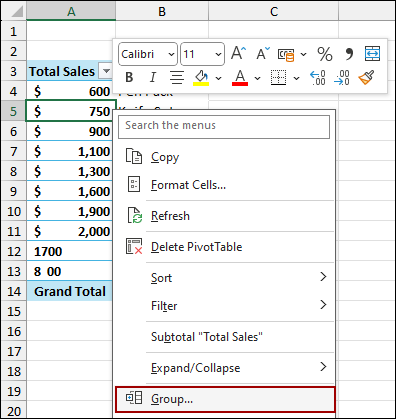
Task: Choose Group... from the context menu
Action: point(224,399)
